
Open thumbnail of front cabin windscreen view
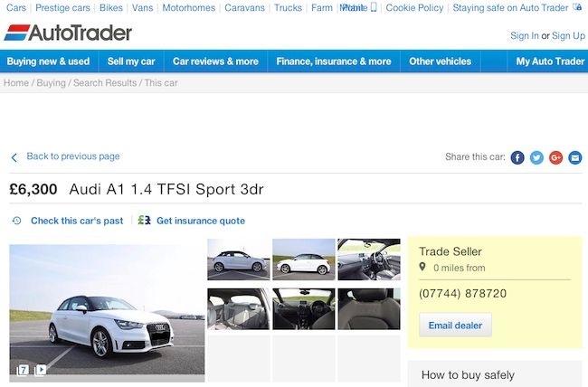pos(304,309)
